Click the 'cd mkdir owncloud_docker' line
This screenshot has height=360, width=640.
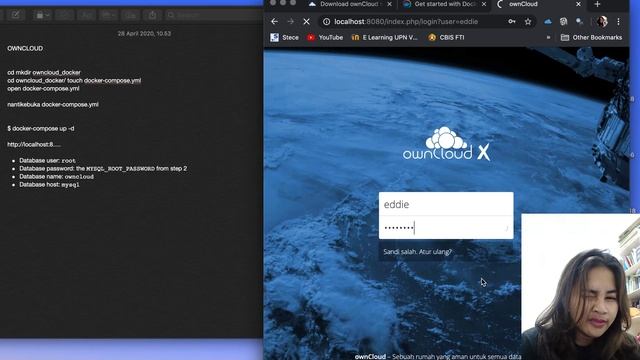(44, 73)
